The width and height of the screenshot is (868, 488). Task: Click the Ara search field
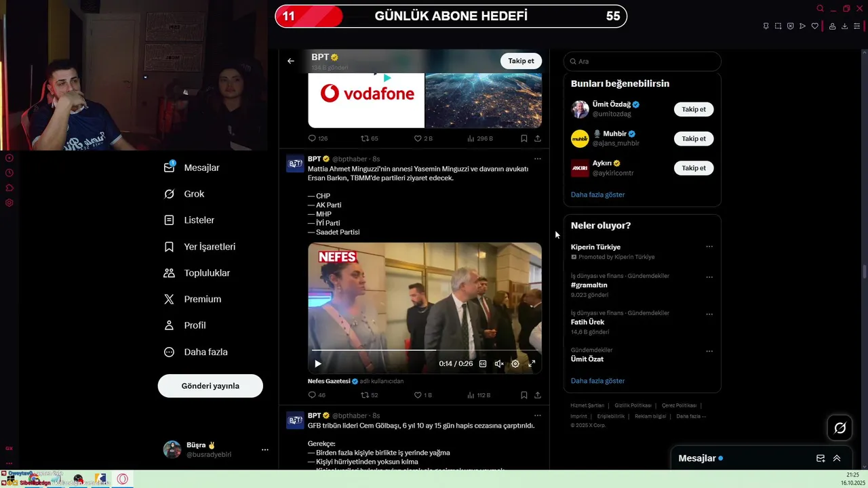coord(642,62)
